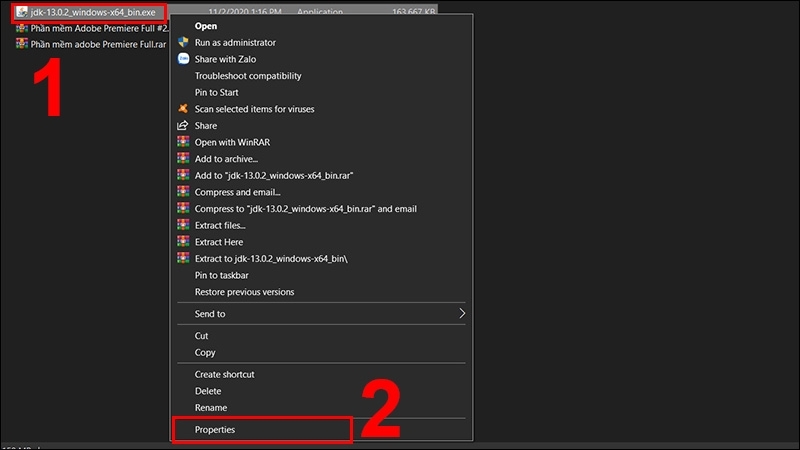Choose Rename from the context menu
The image size is (800, 450).
tap(211, 408)
